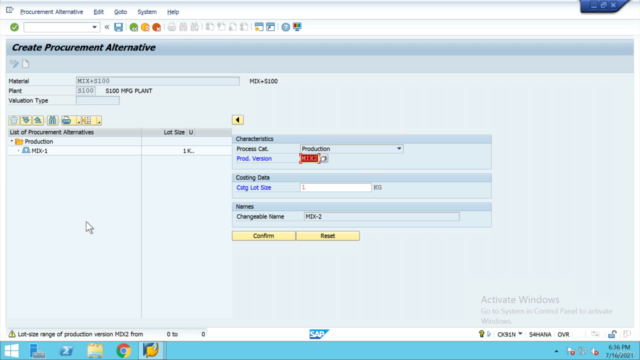This screenshot has width=640, height=360.
Task: Click the Cstg Lot Size input field
Action: 336,187
